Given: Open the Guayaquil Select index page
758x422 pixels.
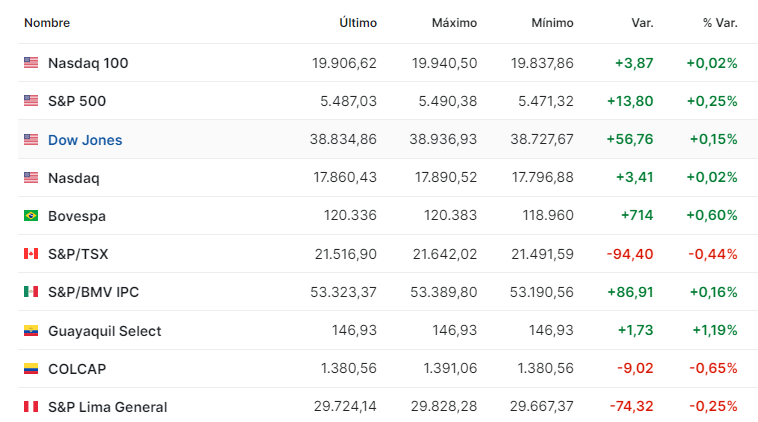Looking at the screenshot, I should (x=104, y=331).
